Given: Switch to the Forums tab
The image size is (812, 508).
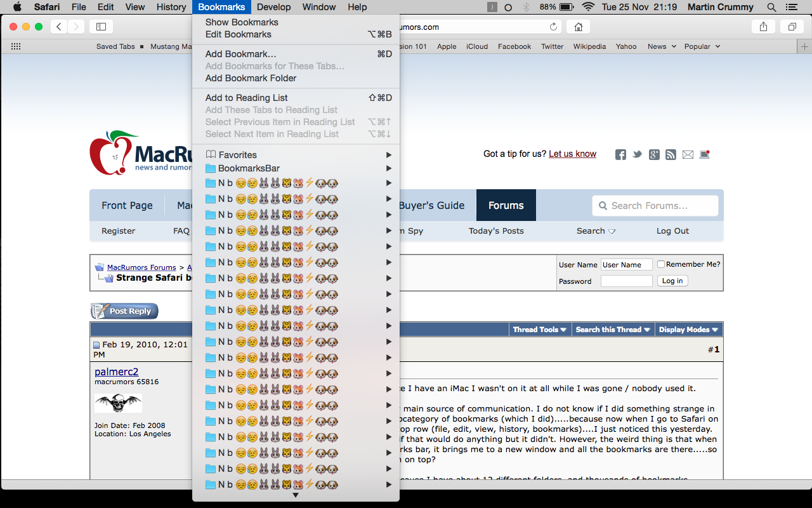Looking at the screenshot, I should pos(506,205).
